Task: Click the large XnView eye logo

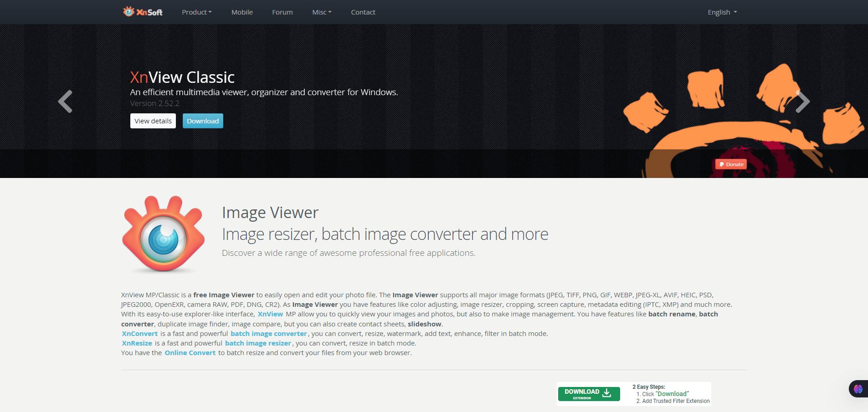Action: click(x=163, y=234)
